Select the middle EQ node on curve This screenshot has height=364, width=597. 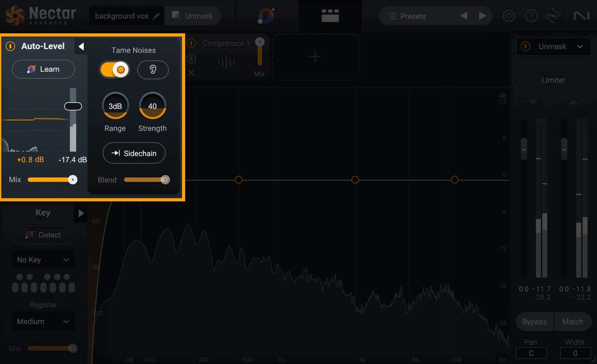(x=355, y=180)
